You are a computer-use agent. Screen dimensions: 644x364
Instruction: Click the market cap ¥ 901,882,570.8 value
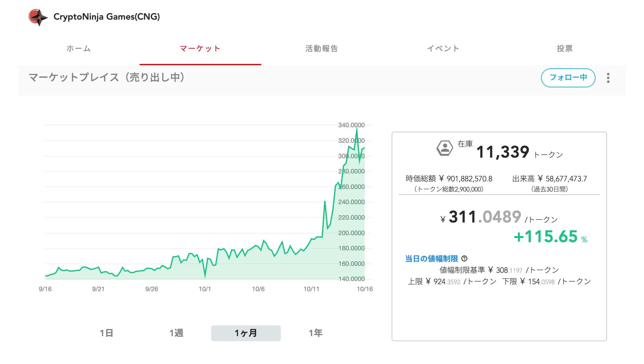pyautogui.click(x=466, y=179)
